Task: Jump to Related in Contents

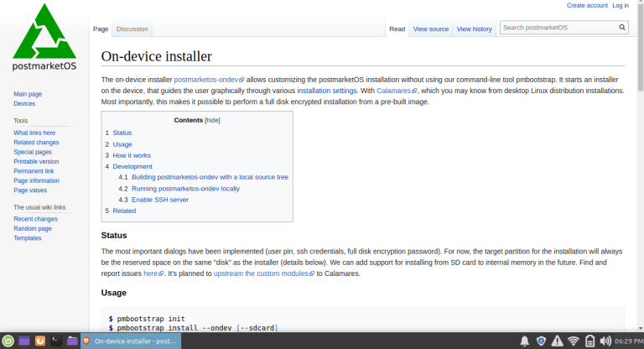Action: [124, 211]
